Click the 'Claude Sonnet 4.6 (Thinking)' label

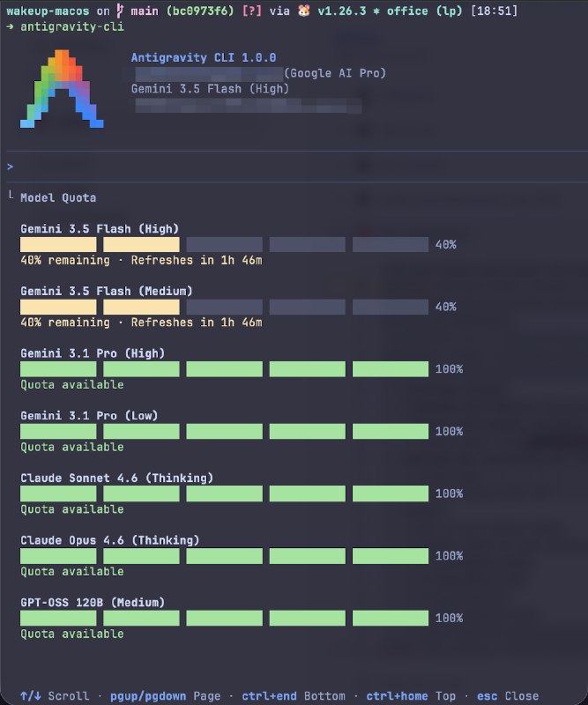(x=116, y=478)
